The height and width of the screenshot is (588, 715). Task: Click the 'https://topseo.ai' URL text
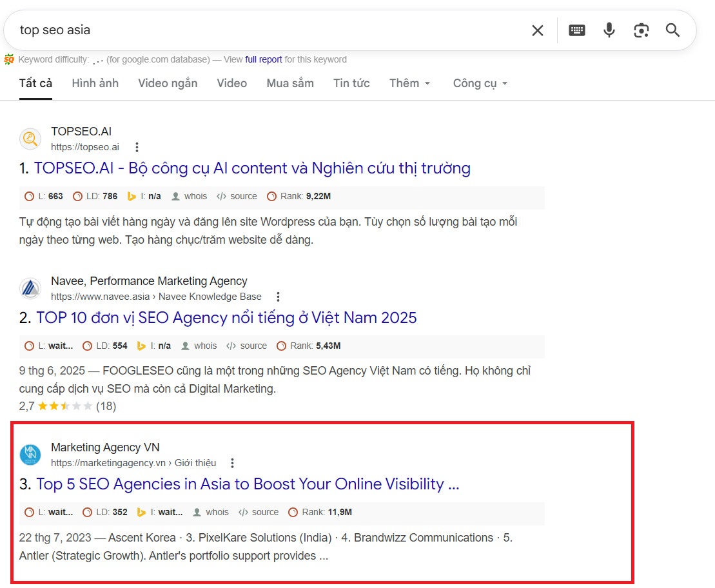click(85, 147)
